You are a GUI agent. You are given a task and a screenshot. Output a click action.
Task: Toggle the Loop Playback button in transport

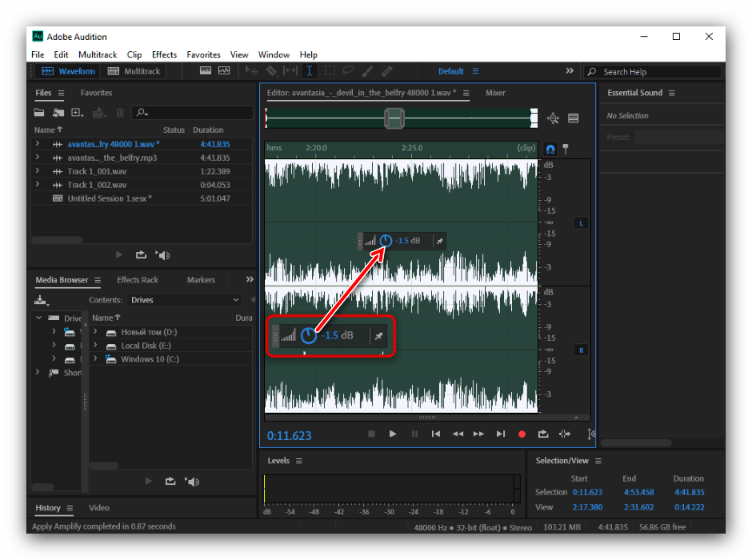pyautogui.click(x=543, y=434)
